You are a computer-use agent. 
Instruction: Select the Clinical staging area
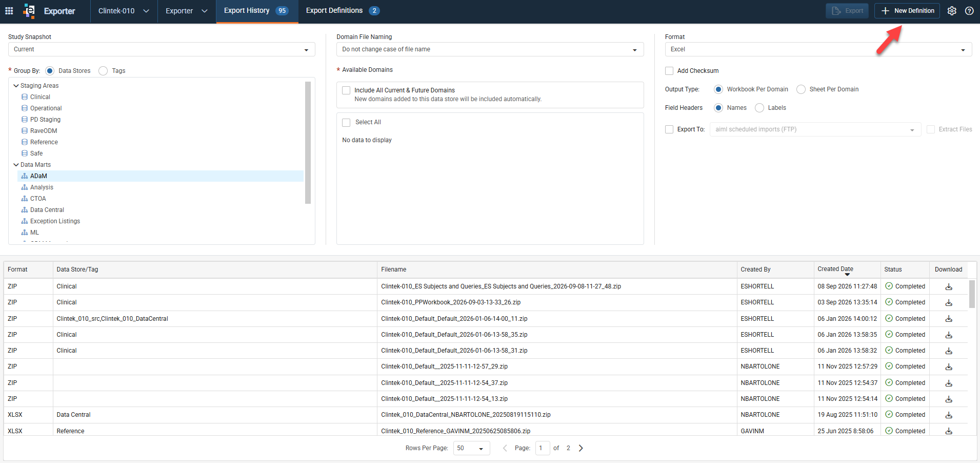[40, 97]
